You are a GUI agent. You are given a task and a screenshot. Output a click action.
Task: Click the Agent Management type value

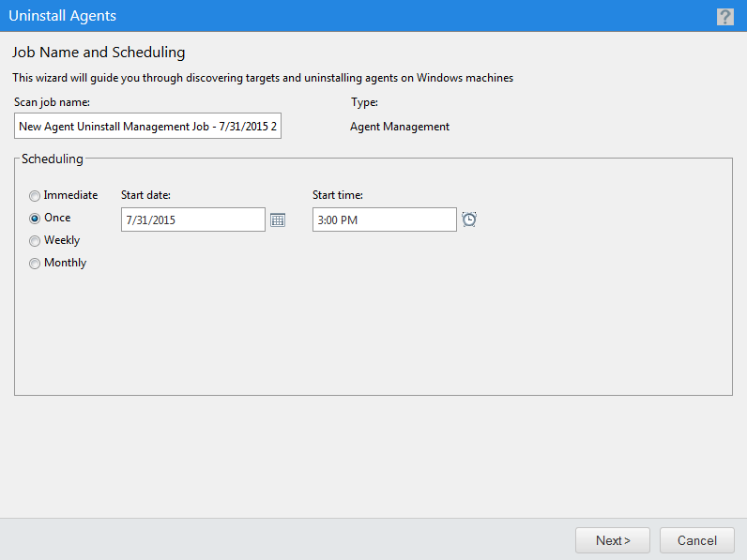tap(400, 127)
